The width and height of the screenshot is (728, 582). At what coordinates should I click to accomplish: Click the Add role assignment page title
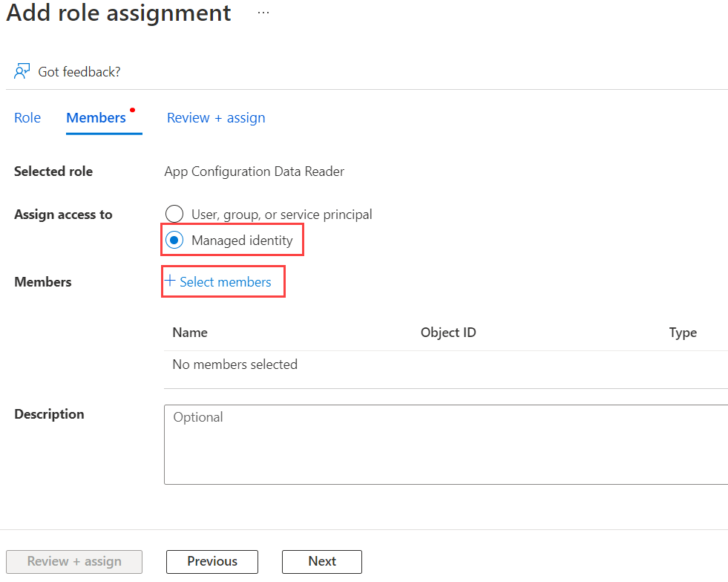point(117,13)
